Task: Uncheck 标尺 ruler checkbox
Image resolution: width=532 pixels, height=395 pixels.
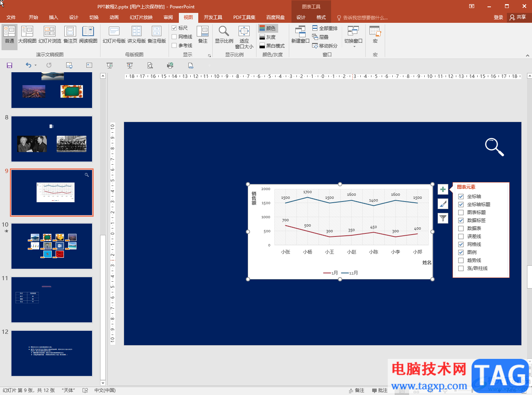Action: (x=174, y=28)
